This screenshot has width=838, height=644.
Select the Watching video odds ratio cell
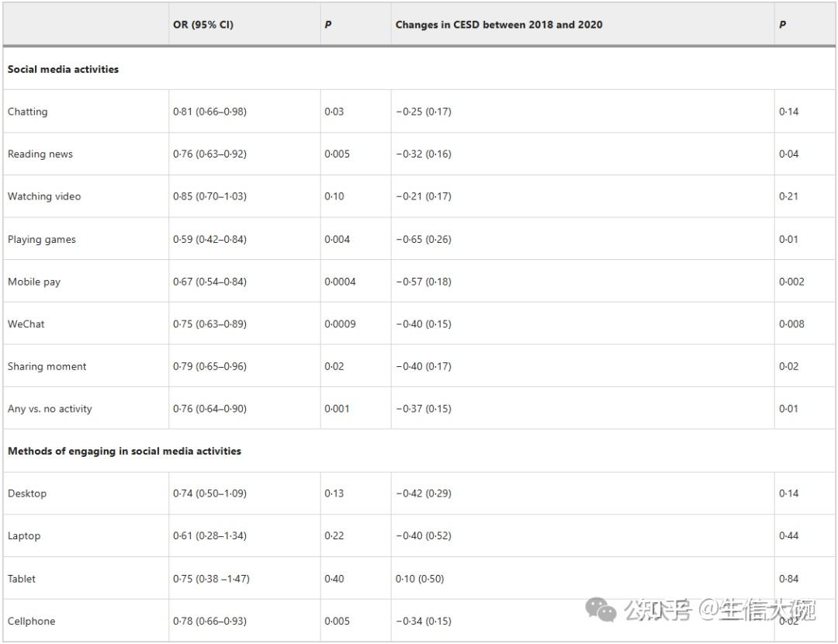(x=209, y=196)
